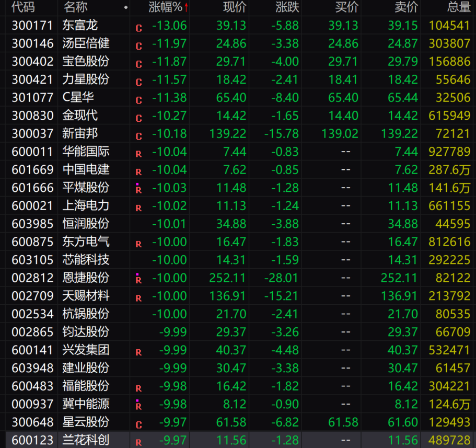This screenshot has width=476, height=448.
Task: Select the 汤臣倍健 stock name
Action: pos(86,43)
